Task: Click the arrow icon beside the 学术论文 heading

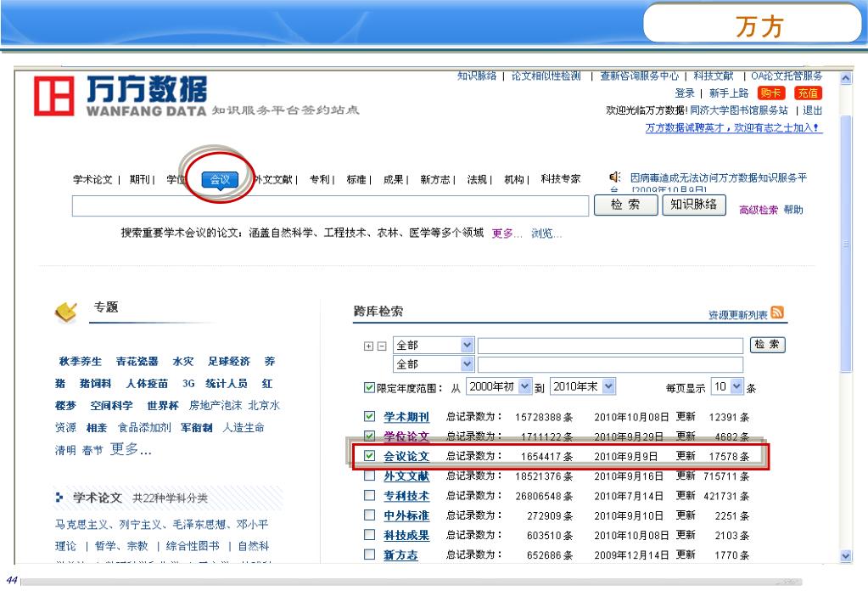Action: [59, 497]
